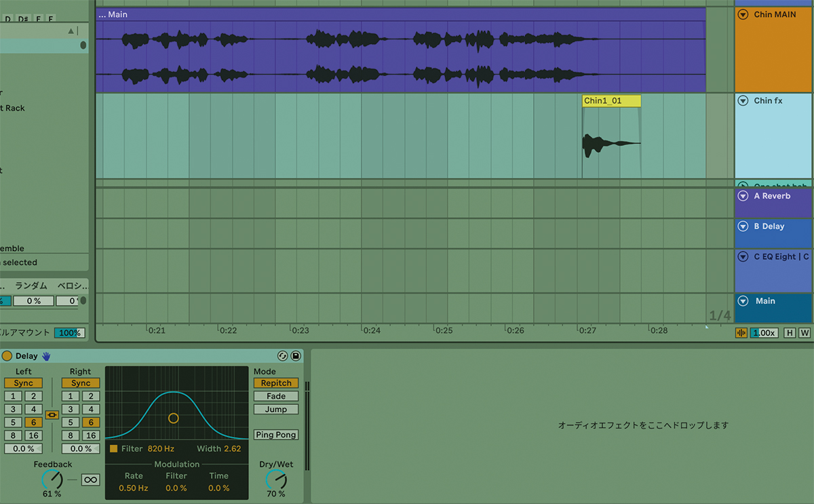
Task: Click the hot-swap preset icon on Delay
Action: click(x=283, y=355)
